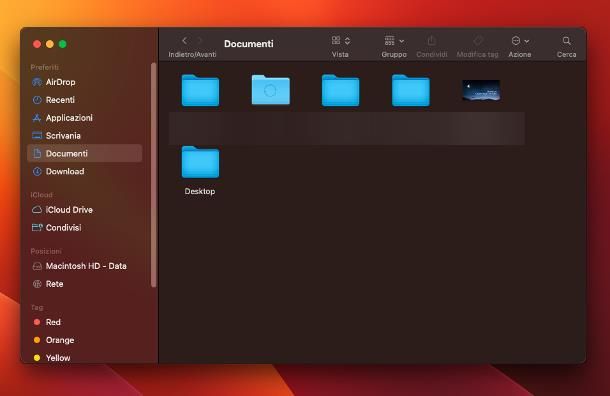Image resolution: width=610 pixels, height=396 pixels.
Task: Select the first folder in top row
Action: (x=200, y=91)
